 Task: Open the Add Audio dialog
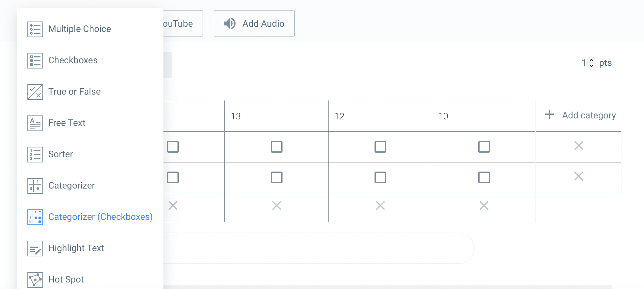pos(254,23)
